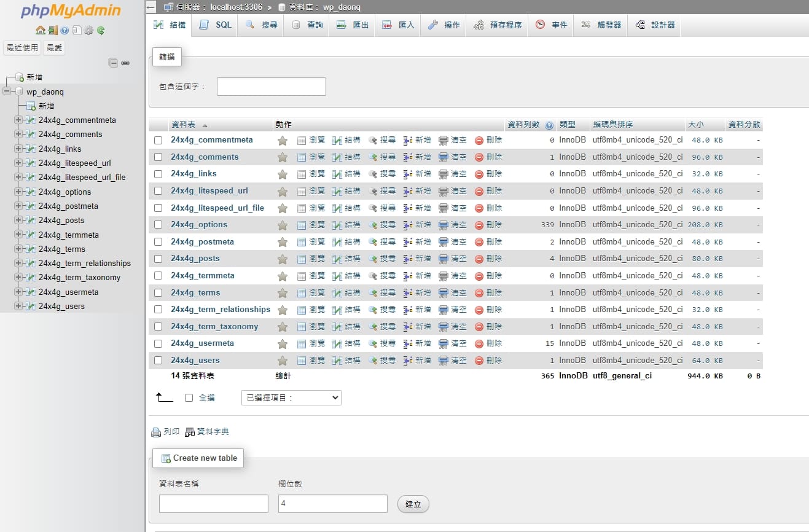Toggle the favorite star for 24x4g_comments
Viewport: 809px width, 532px height.
[282, 156]
